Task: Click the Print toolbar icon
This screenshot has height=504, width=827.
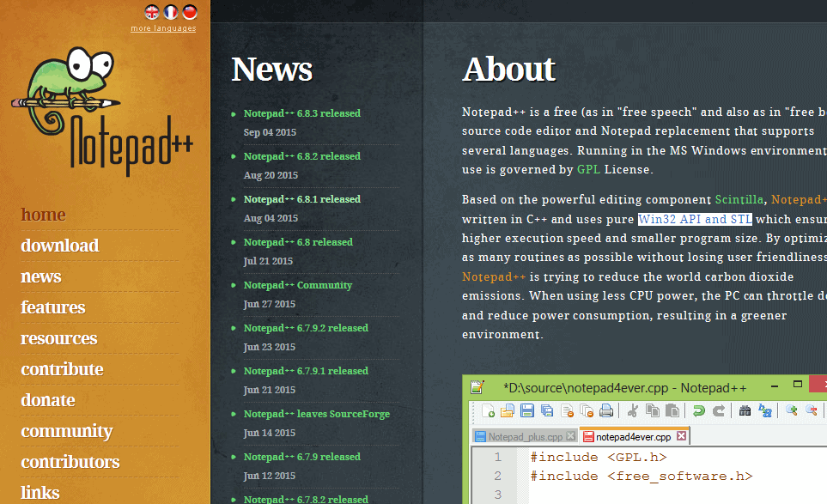Action: coord(606,410)
